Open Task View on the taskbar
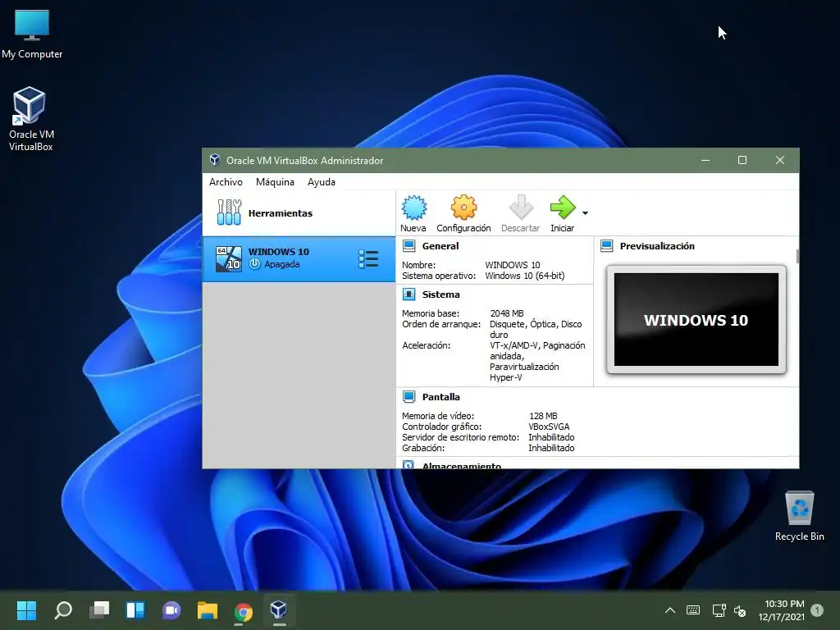840x630 pixels. (x=99, y=610)
